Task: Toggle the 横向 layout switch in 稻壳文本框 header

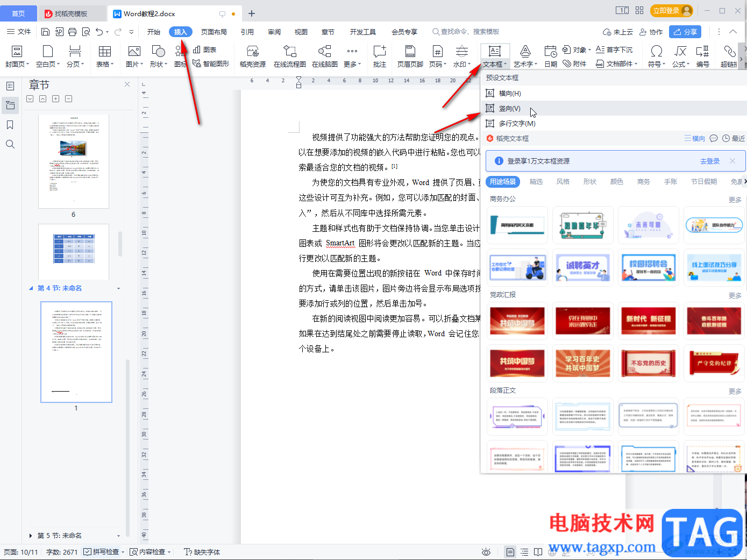Action: [694, 138]
